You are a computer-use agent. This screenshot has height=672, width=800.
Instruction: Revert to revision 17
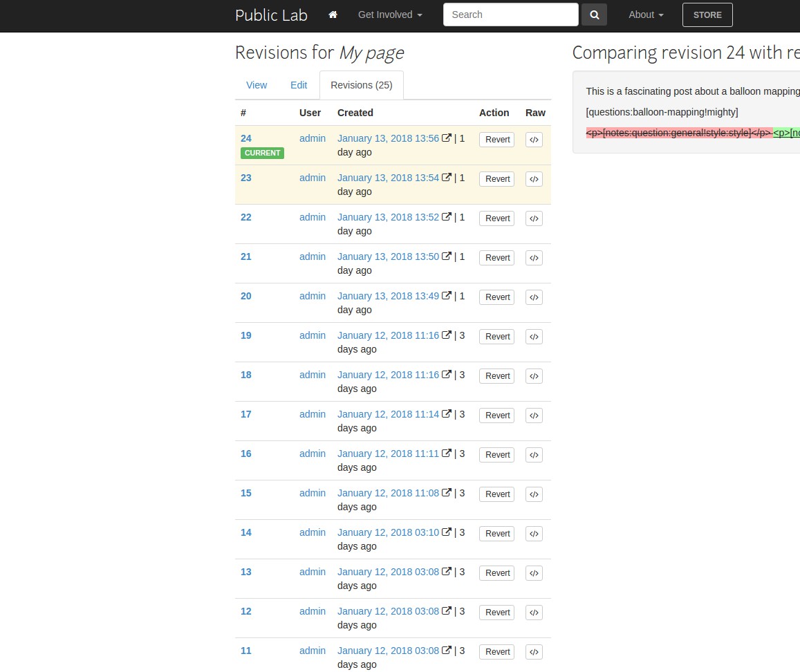[497, 416]
